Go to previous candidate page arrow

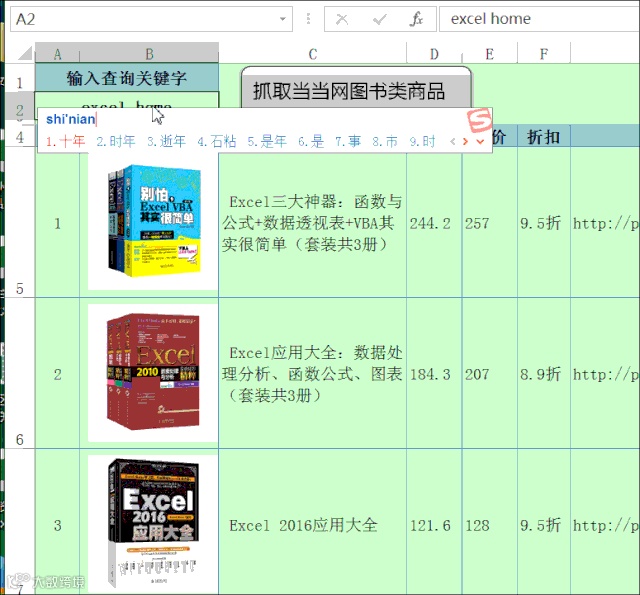(453, 142)
